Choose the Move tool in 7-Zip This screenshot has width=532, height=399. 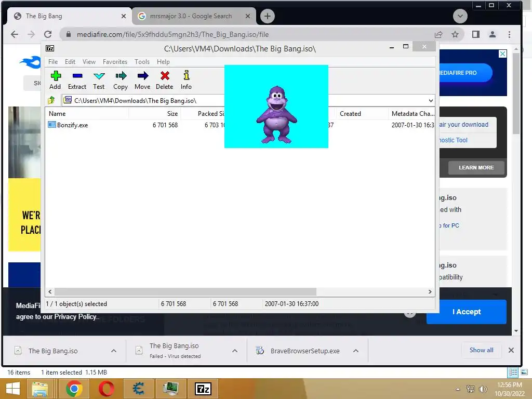(x=142, y=80)
